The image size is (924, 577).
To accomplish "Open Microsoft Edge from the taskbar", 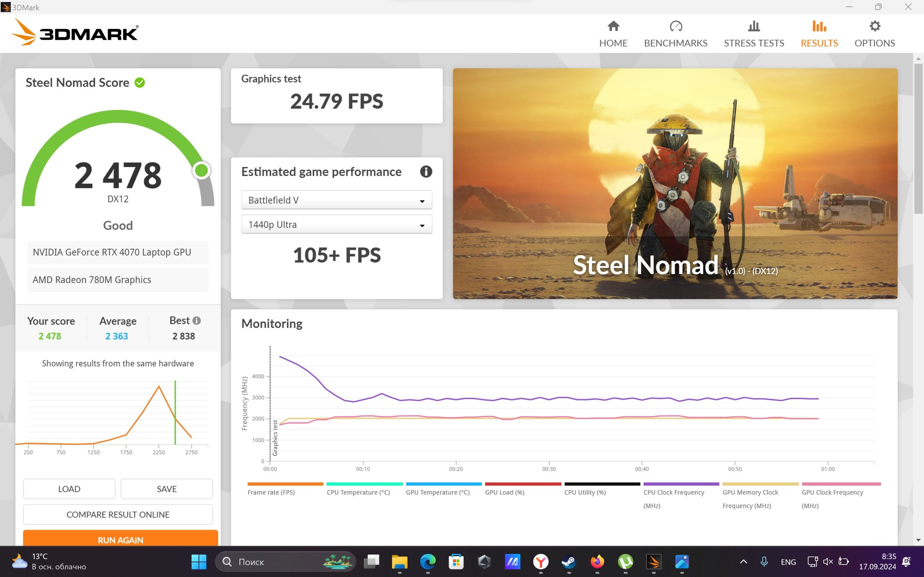I will click(428, 562).
